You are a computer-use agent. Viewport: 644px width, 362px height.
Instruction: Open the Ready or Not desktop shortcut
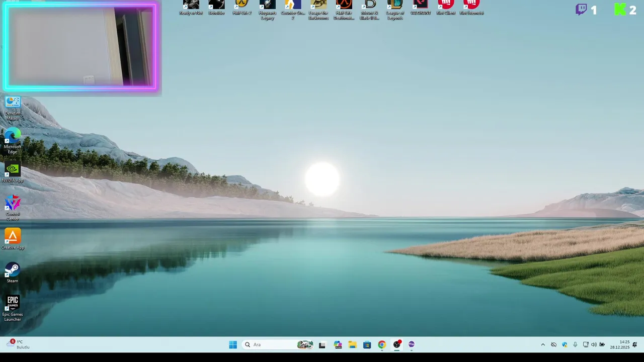(191, 8)
